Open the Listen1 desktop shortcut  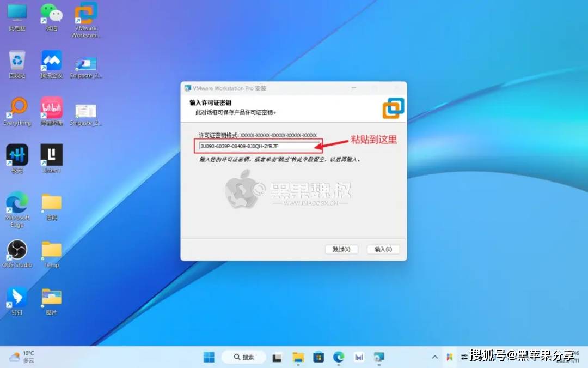51,159
